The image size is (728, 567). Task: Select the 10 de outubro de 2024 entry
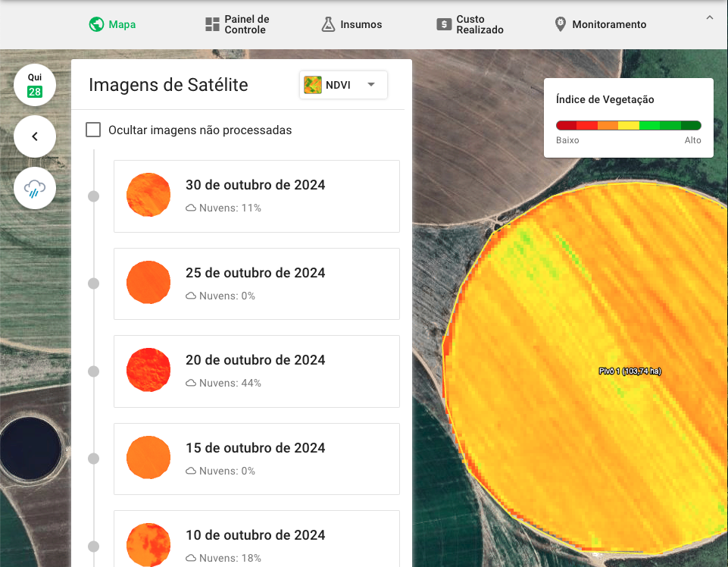(x=256, y=538)
